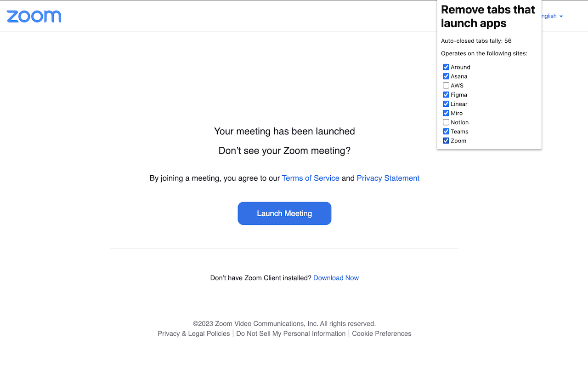Open the Privacy Statement link
The width and height of the screenshot is (588, 368).
(388, 178)
